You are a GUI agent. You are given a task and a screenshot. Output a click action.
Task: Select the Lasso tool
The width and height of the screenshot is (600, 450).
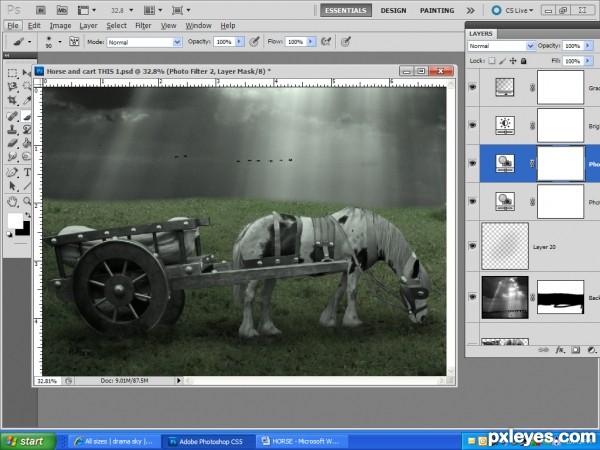tap(12, 86)
